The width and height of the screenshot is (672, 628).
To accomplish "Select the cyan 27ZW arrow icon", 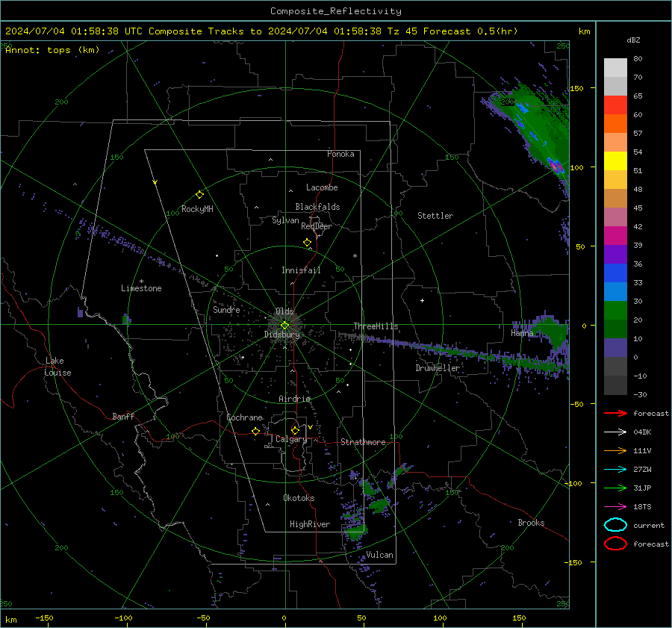I will point(615,470).
